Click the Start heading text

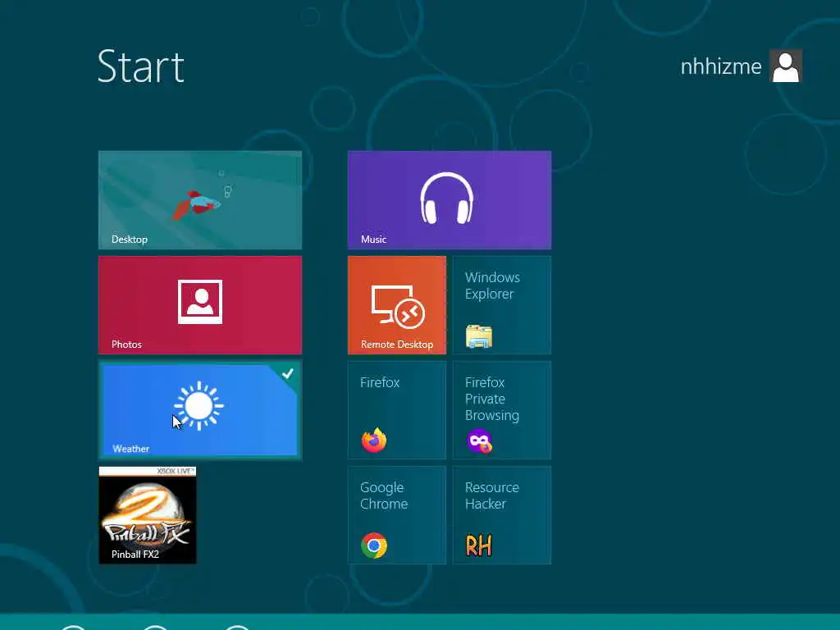coord(141,66)
